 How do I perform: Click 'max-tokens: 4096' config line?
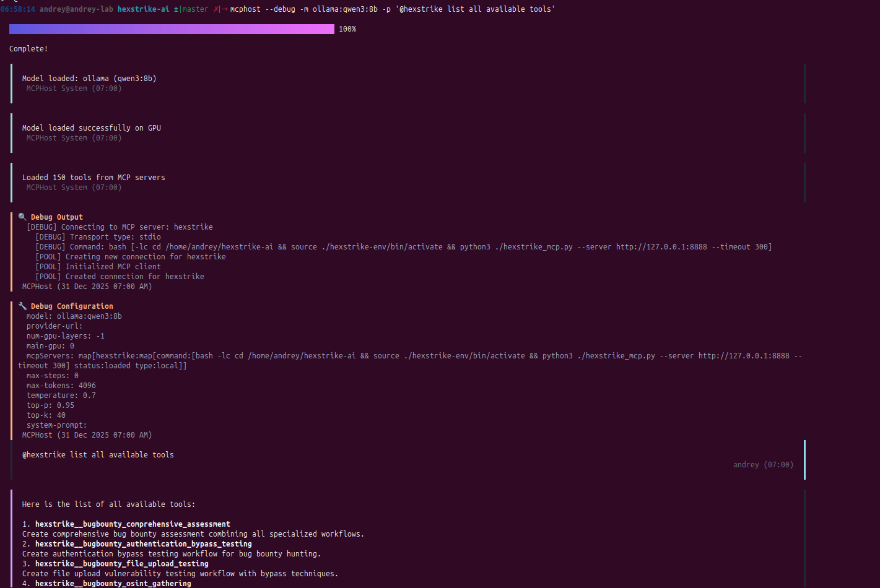(x=61, y=386)
